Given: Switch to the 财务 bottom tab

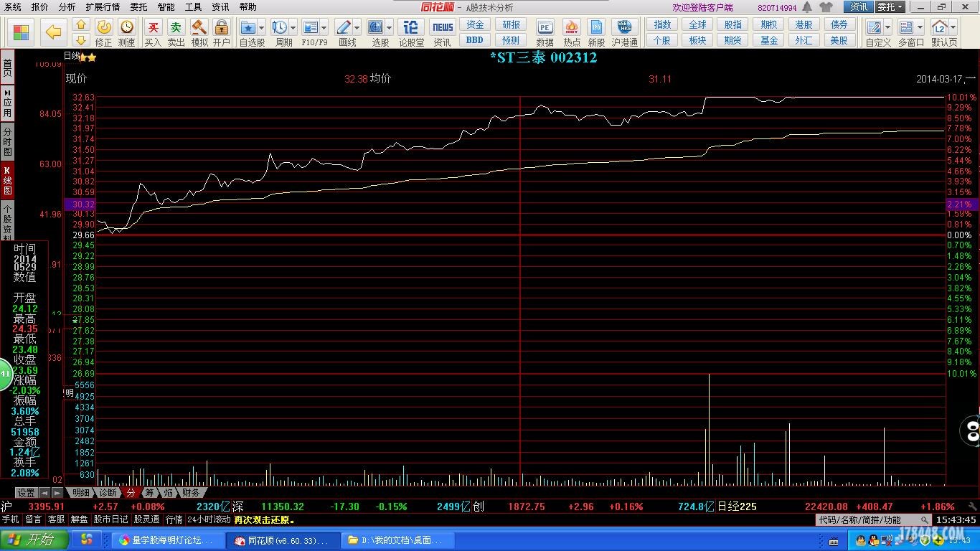Looking at the screenshot, I should tap(191, 493).
